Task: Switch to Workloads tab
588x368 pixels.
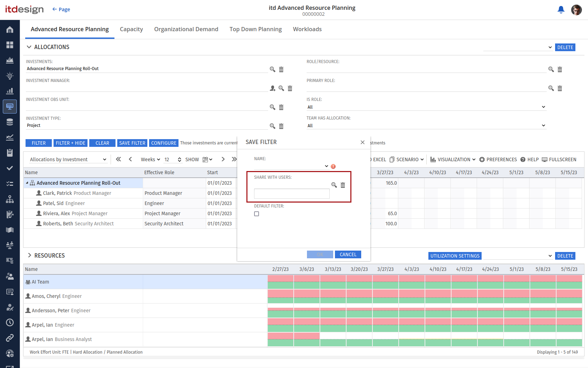Action: [307, 29]
